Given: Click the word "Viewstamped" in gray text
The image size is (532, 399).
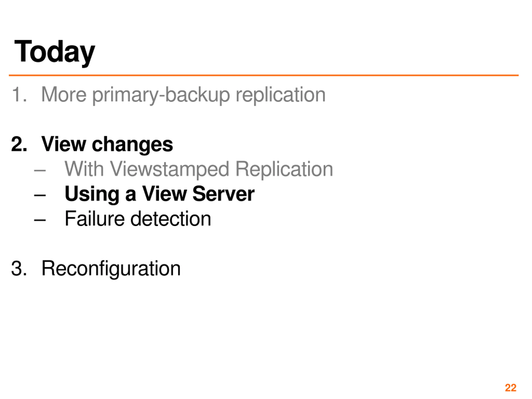Looking at the screenshot, I should 170,170.
